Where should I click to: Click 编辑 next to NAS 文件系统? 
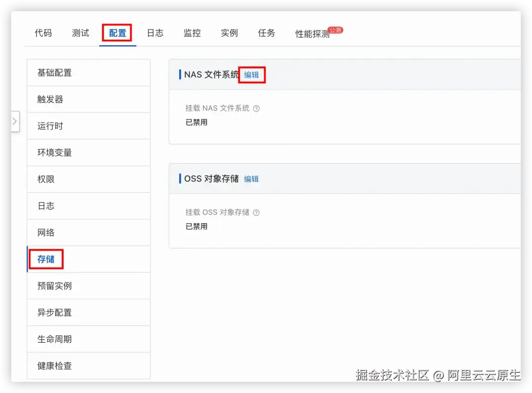(252, 75)
